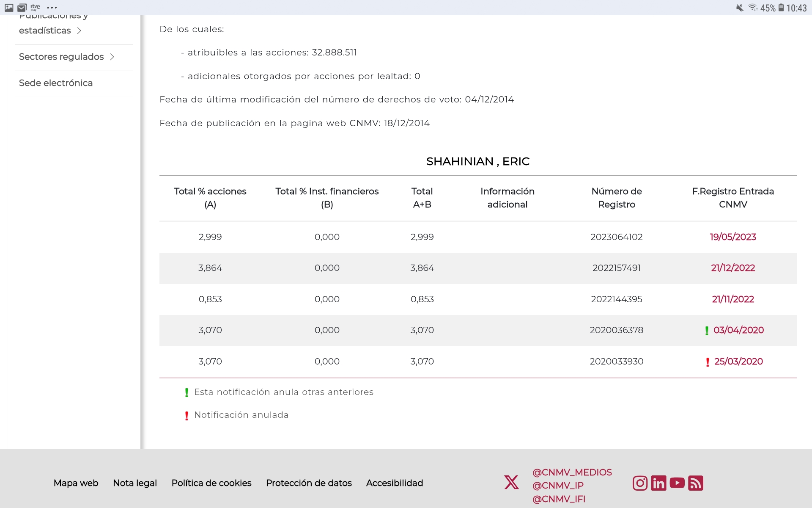812x508 pixels.
Task: Click Total % Inst. financieros (B) header
Action: (x=327, y=198)
